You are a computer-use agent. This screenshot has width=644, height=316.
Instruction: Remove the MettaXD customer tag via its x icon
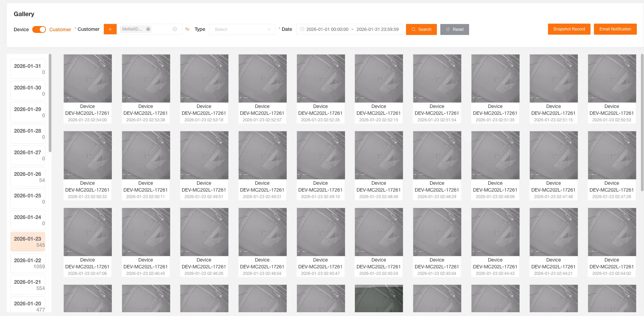(148, 29)
